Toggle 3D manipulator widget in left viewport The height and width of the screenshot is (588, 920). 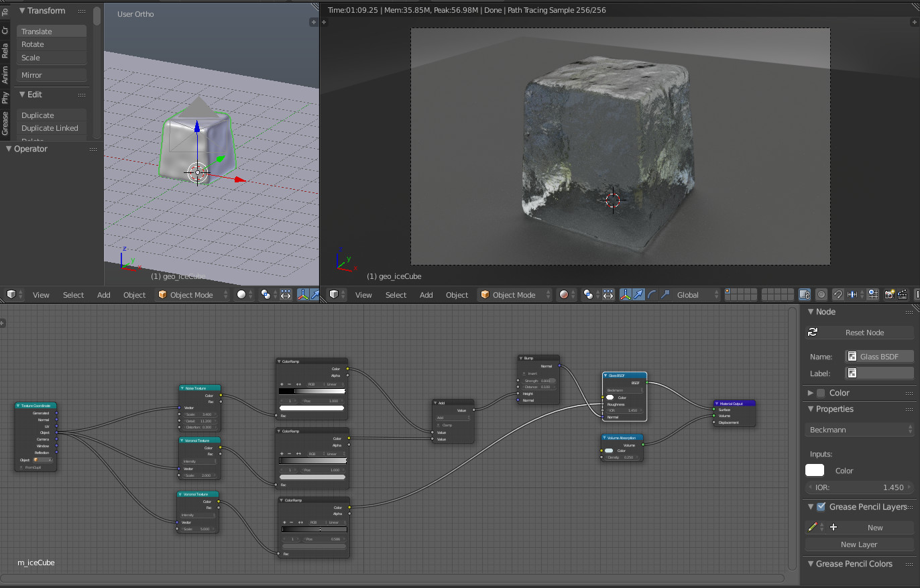click(302, 295)
